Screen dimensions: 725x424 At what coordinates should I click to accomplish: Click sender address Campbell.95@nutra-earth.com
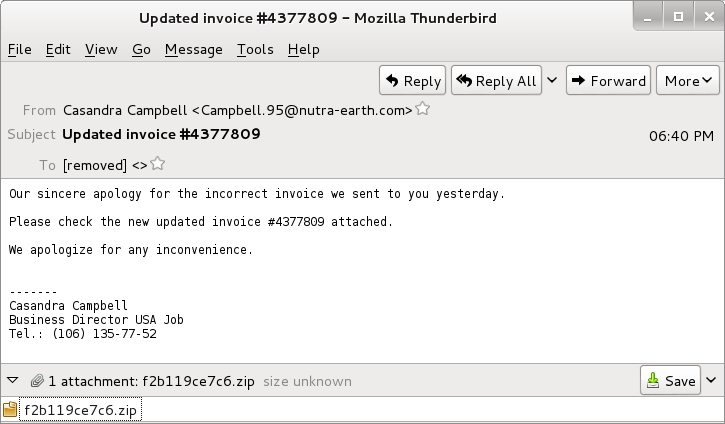302,111
